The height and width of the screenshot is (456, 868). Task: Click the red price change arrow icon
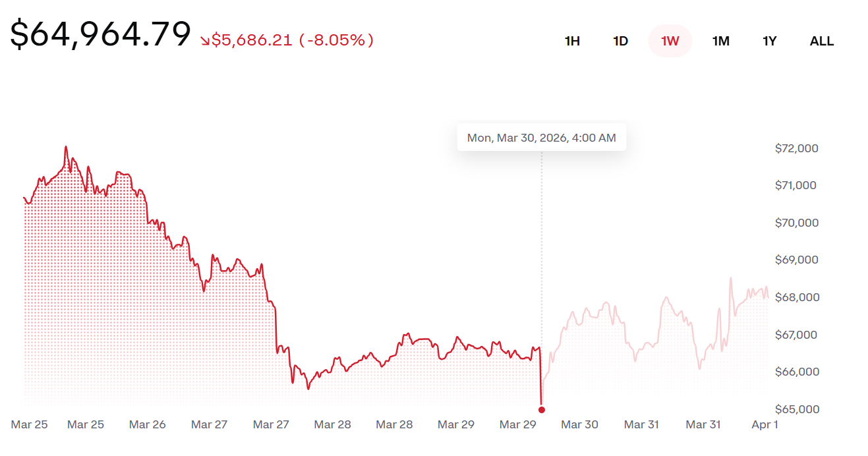(205, 41)
